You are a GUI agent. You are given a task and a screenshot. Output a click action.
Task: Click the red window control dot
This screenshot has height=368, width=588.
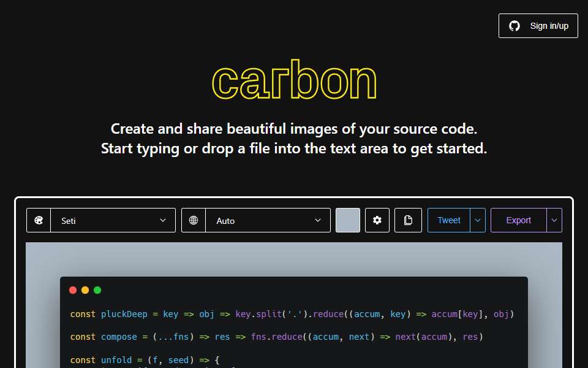pyautogui.click(x=73, y=290)
